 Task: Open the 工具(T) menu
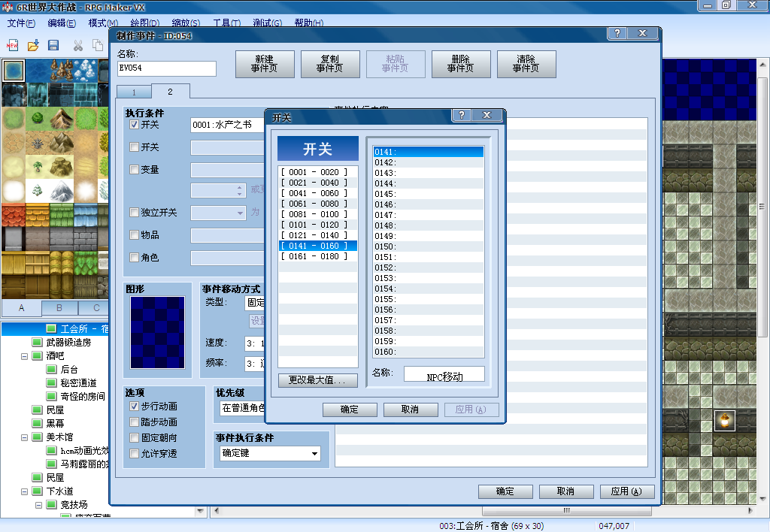coord(227,23)
